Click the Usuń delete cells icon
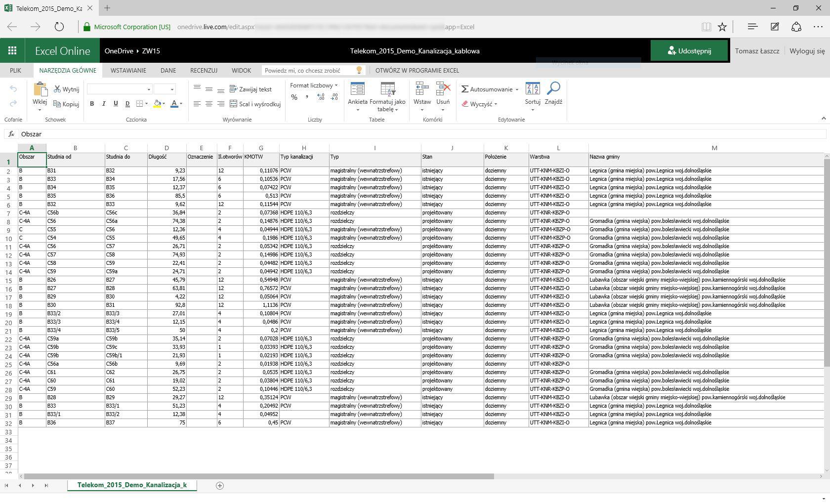Image resolution: width=830 pixels, height=504 pixels. (x=443, y=89)
